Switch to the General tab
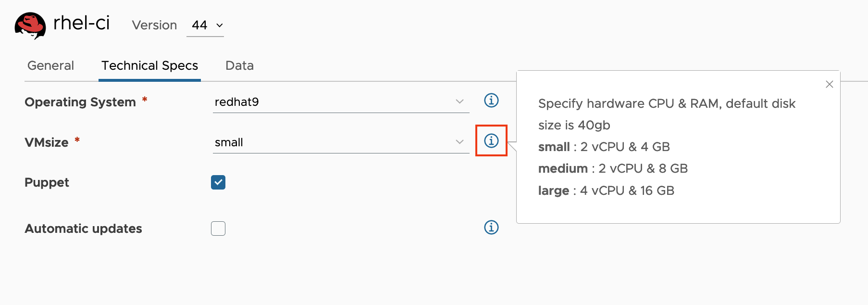868x305 pixels. click(50, 65)
